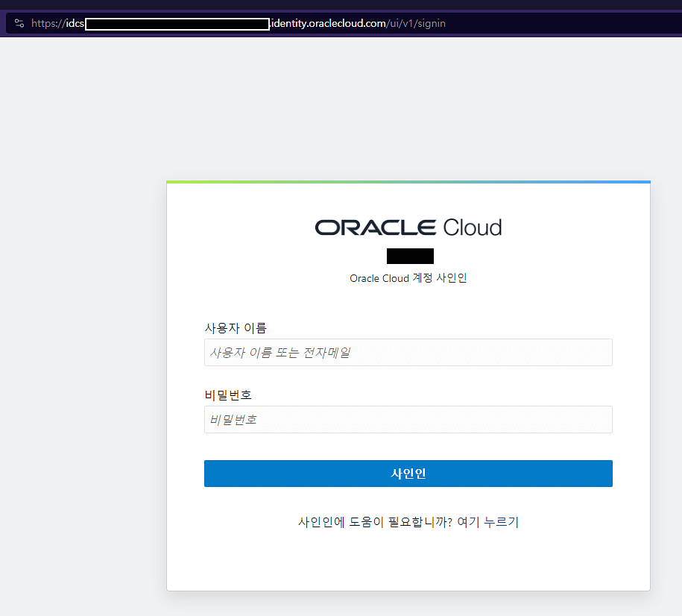Focus the 사용자 이름 username input field
The image size is (682, 616).
coord(408,352)
